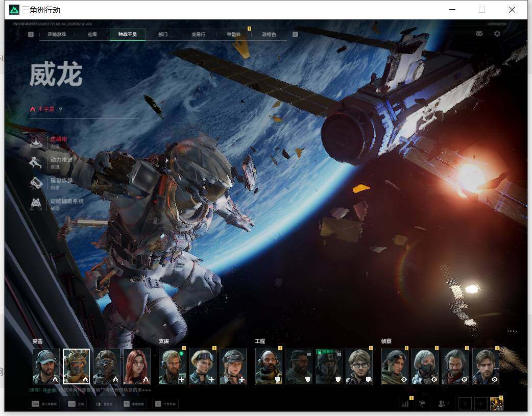Screen dimensions: 532x416
Task: Go to the 部门 tab
Action: pyautogui.click(x=163, y=34)
